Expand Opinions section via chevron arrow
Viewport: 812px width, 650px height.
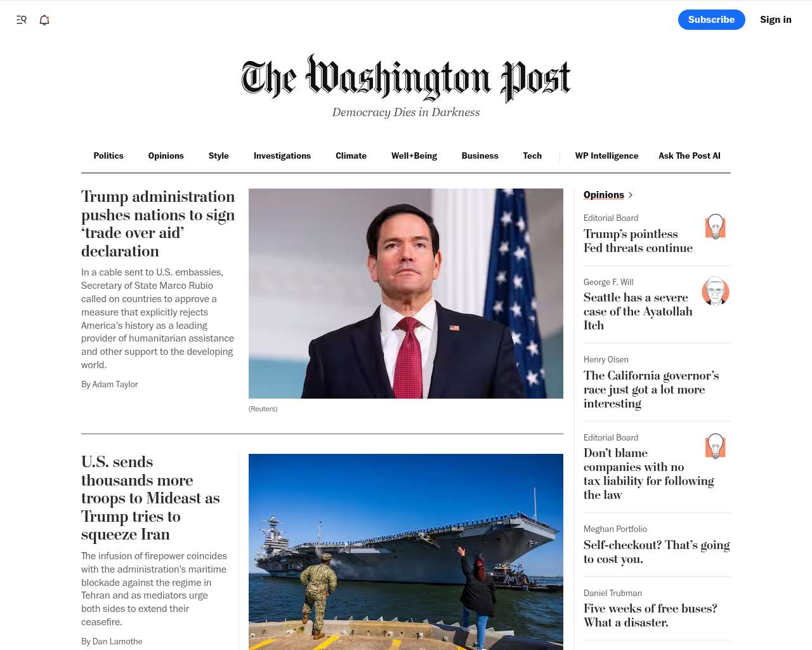tap(631, 195)
